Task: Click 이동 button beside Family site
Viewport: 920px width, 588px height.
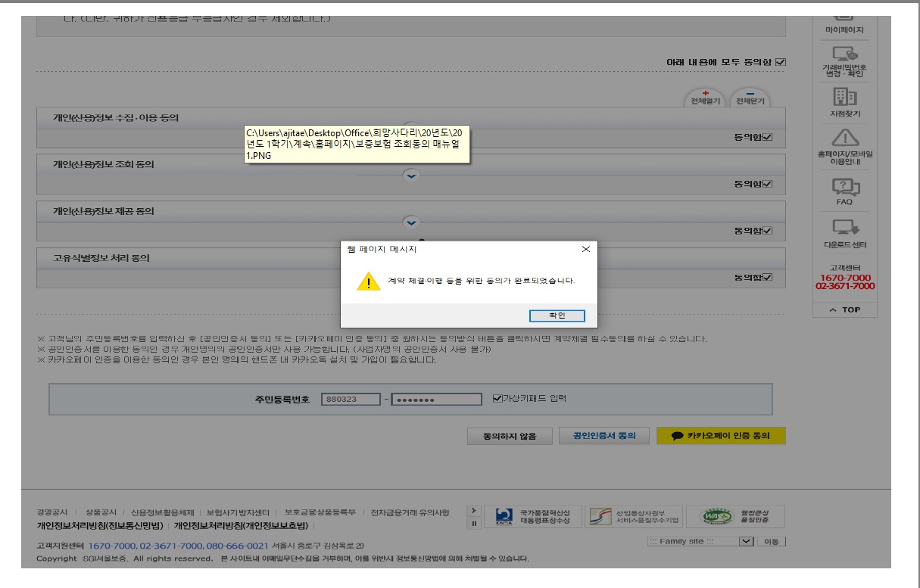Action: point(772,542)
